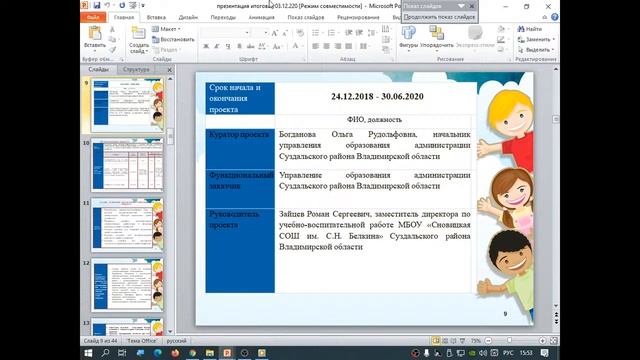Switch to the Вставка (Insert) tab
Image resolution: width=640 pixels, height=360 pixels.
(x=156, y=17)
